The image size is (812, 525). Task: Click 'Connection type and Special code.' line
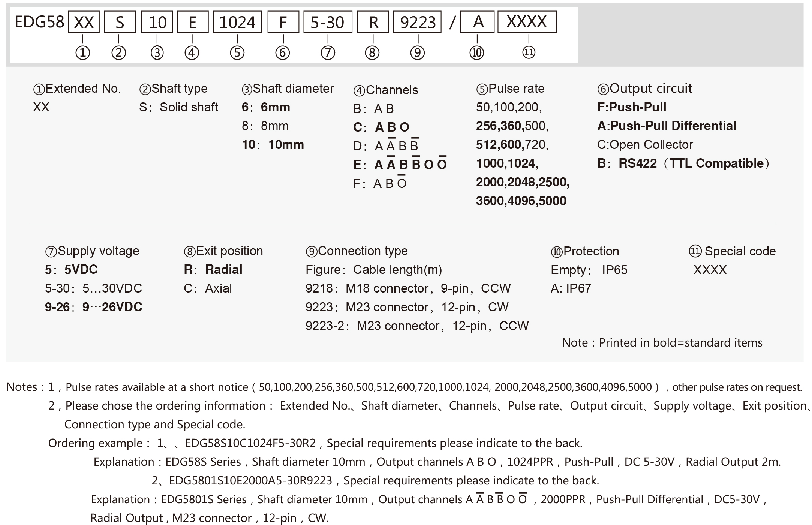coord(155,424)
